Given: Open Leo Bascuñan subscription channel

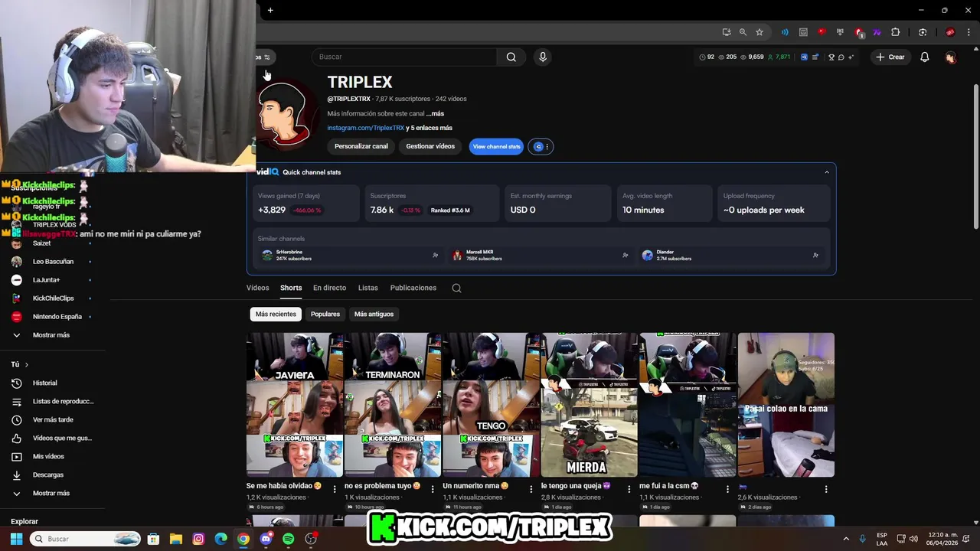Looking at the screenshot, I should [x=52, y=262].
